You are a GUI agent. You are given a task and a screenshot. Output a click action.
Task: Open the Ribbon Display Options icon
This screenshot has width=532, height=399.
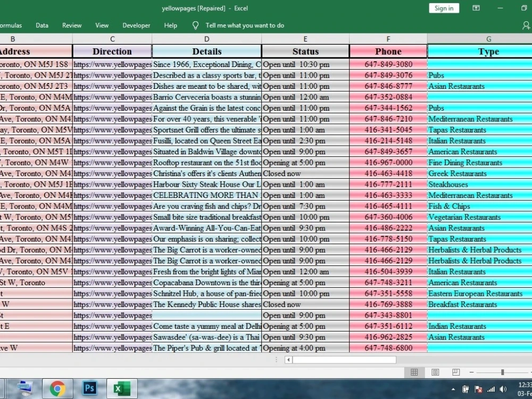point(476,8)
